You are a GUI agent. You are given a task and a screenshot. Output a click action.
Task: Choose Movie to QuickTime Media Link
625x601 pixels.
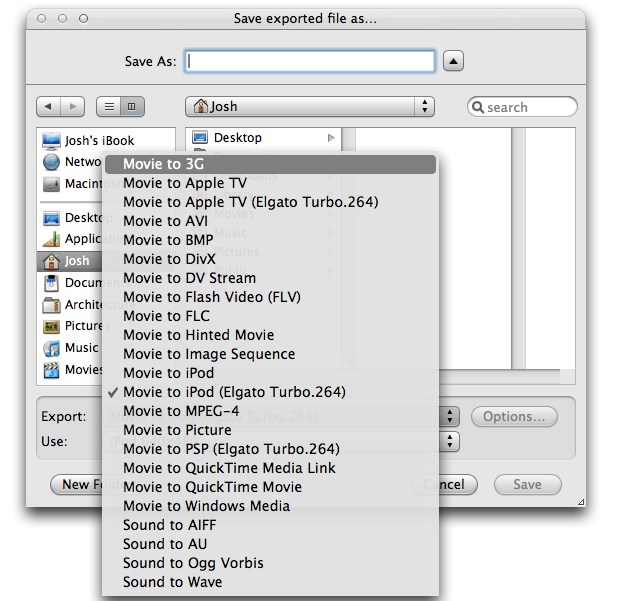coord(270,468)
